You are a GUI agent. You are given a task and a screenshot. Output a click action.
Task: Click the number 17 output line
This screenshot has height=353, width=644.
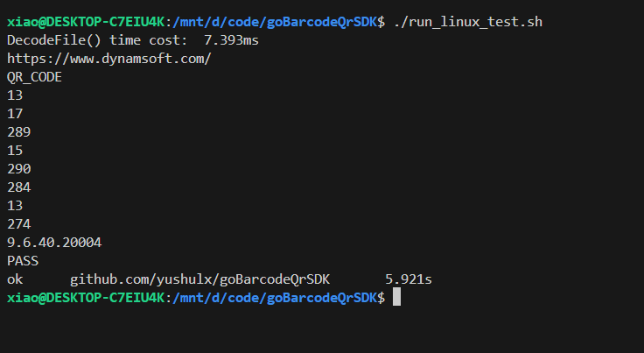click(15, 114)
